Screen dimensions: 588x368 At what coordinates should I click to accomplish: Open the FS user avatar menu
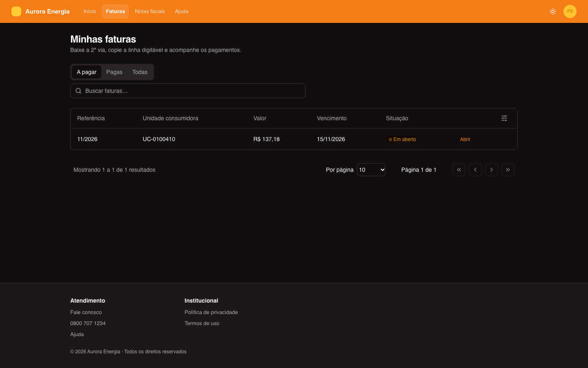(570, 11)
